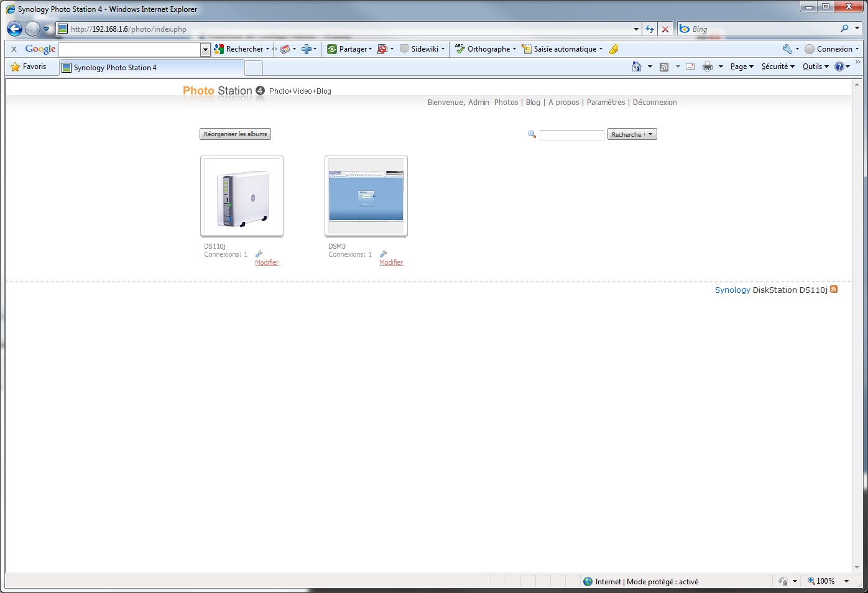Open a new blank tab
This screenshot has width=868, height=593.
(x=254, y=68)
